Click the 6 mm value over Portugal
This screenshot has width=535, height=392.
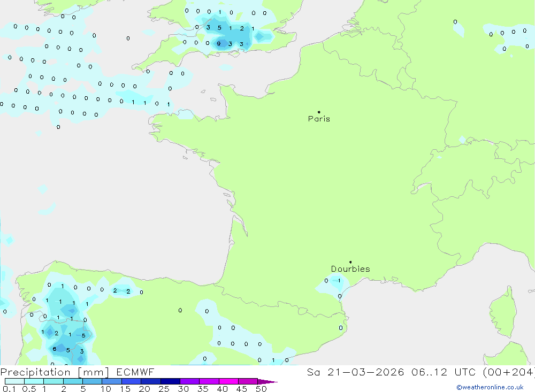54,349
